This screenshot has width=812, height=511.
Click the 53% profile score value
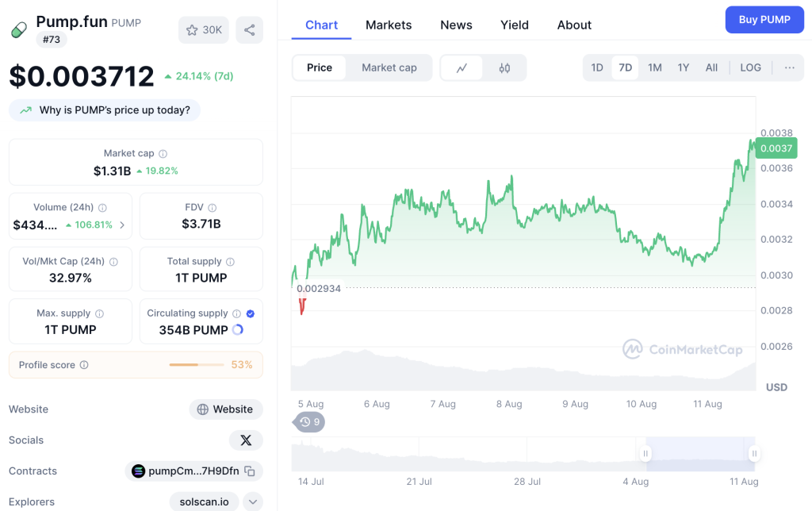(x=242, y=365)
